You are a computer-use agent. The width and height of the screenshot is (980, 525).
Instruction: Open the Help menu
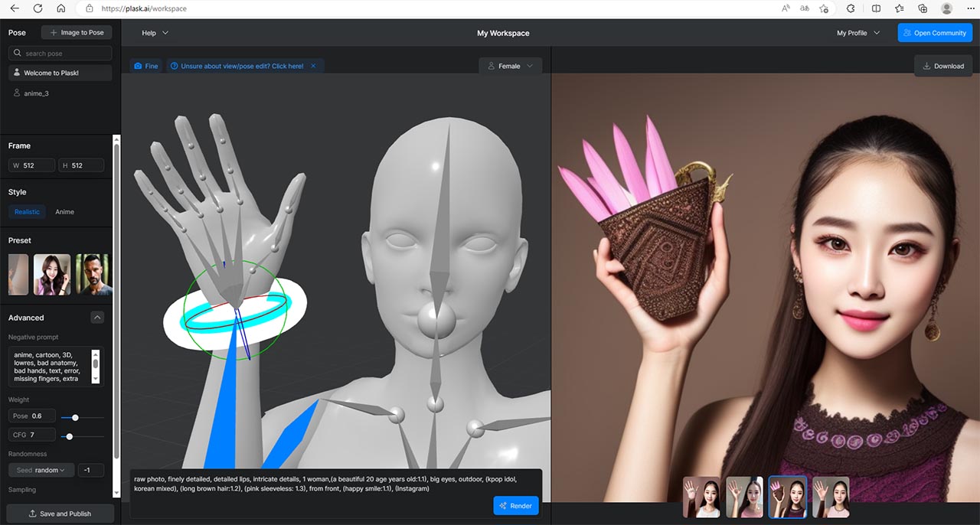155,33
